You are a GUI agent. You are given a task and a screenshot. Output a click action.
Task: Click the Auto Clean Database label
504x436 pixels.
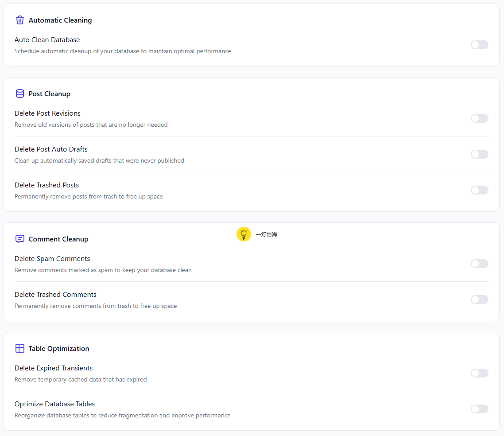pos(47,39)
